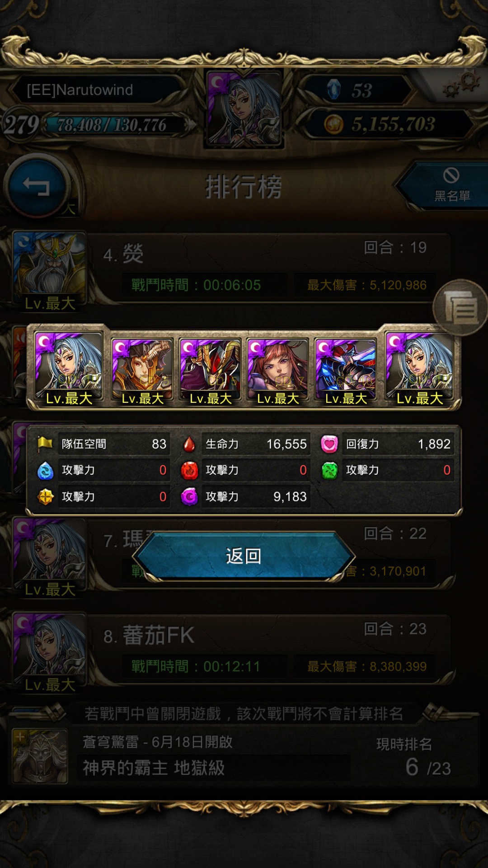Tap the round list menu icon
The width and height of the screenshot is (488, 868).
460,307
